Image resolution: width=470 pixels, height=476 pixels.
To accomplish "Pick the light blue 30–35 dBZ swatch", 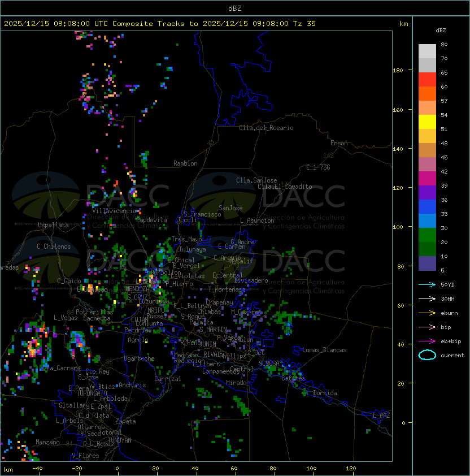I will pos(427,220).
